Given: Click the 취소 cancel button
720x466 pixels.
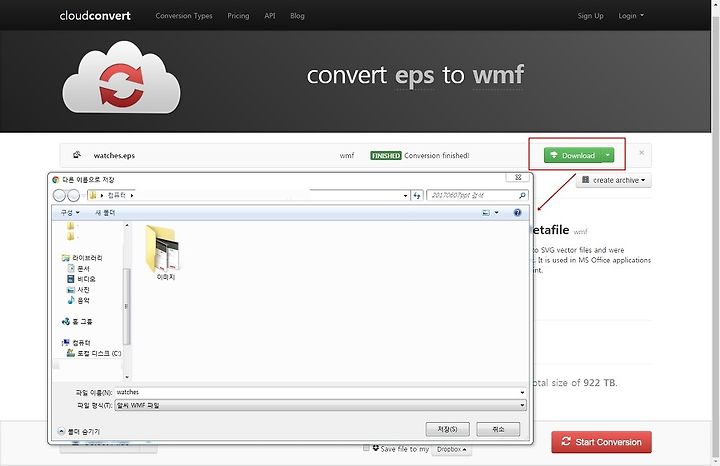Looking at the screenshot, I should pyautogui.click(x=498, y=429).
